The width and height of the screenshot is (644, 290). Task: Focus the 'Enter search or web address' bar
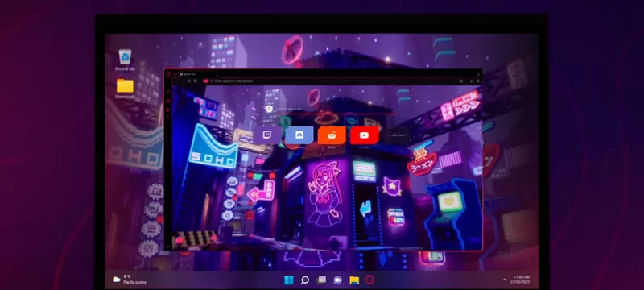point(328,81)
